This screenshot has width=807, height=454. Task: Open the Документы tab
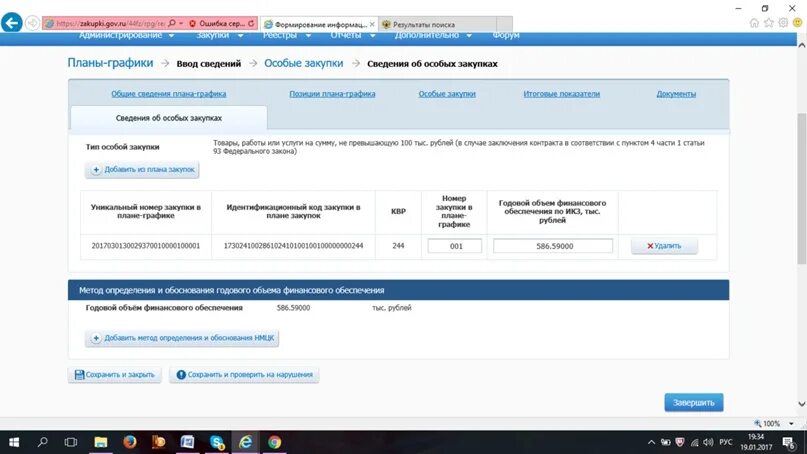coord(676,94)
